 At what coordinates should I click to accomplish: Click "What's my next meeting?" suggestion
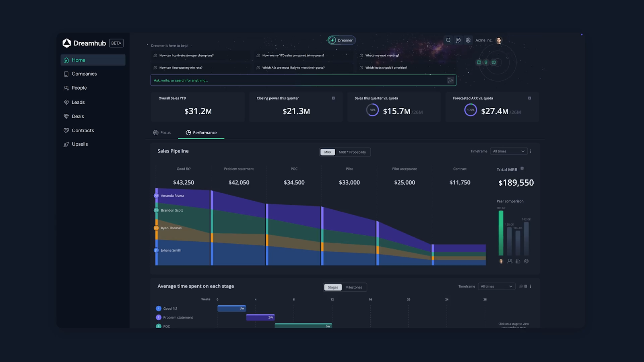382,56
